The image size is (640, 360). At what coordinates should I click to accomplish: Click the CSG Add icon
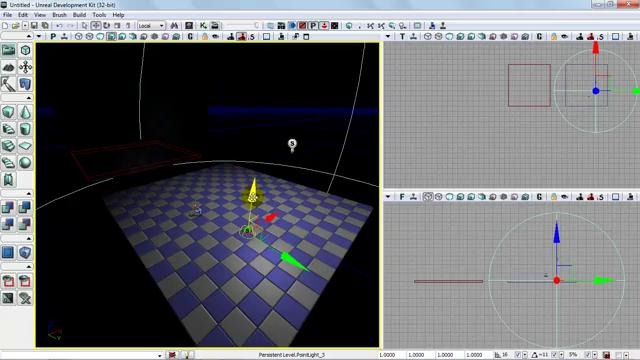(8, 207)
